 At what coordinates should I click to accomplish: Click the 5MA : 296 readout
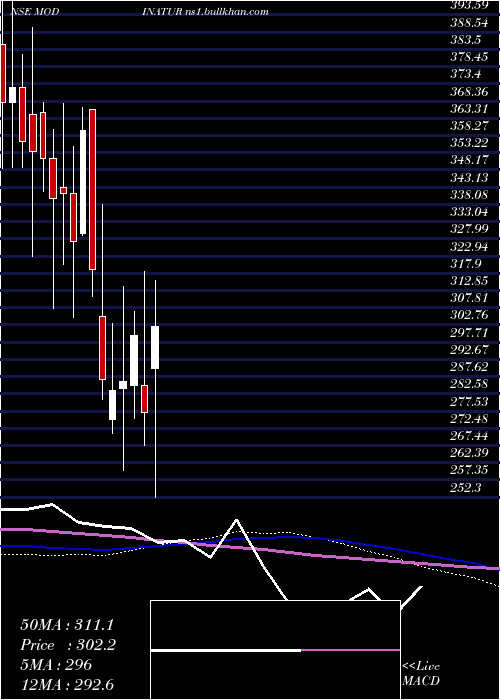(56, 665)
